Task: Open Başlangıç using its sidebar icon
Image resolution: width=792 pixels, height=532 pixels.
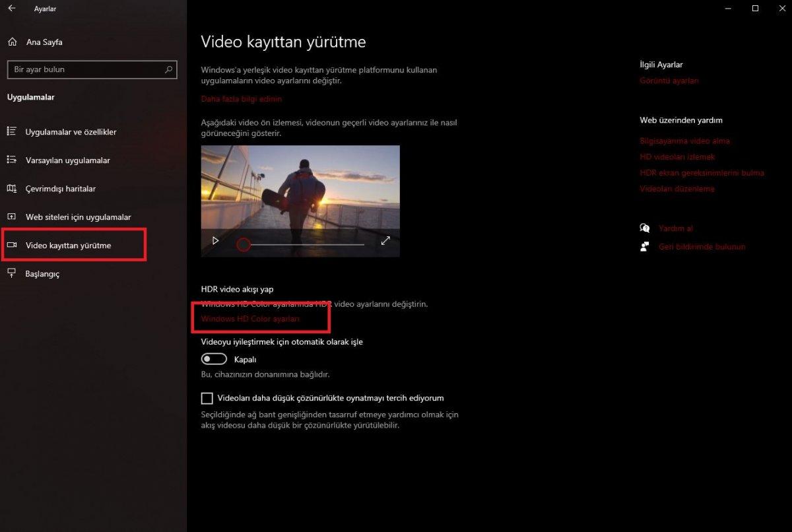Action: tap(13, 273)
